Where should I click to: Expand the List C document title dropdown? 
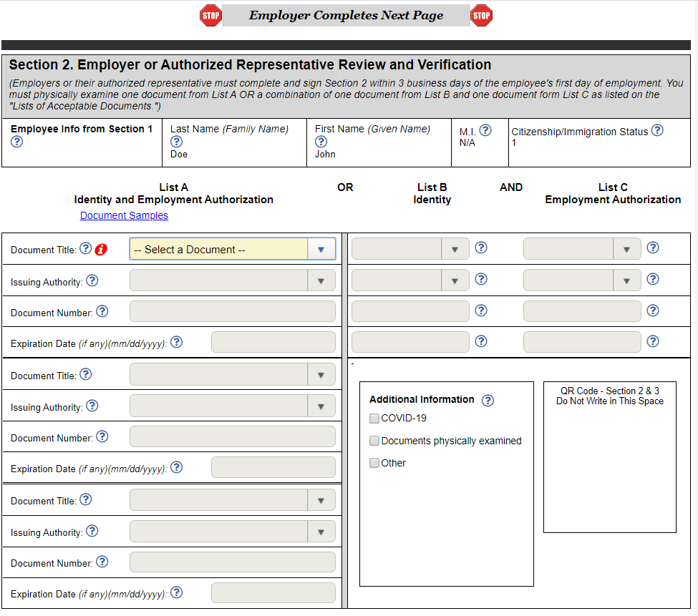click(582, 249)
